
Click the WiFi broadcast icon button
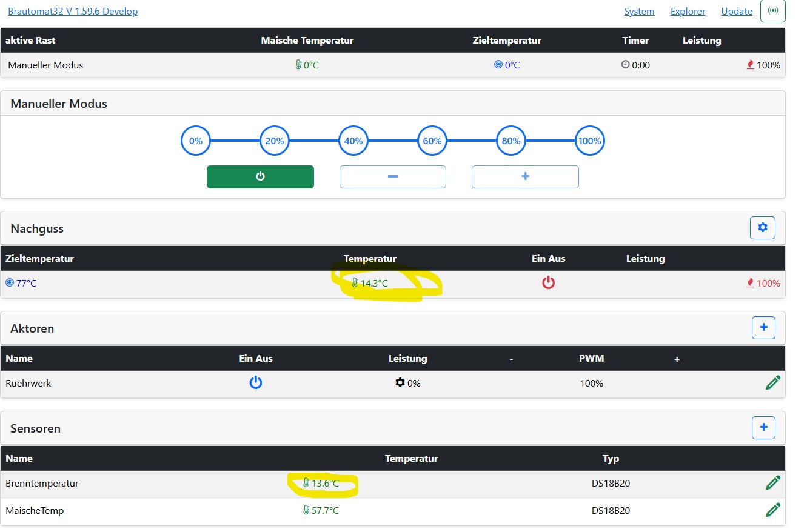pos(772,11)
